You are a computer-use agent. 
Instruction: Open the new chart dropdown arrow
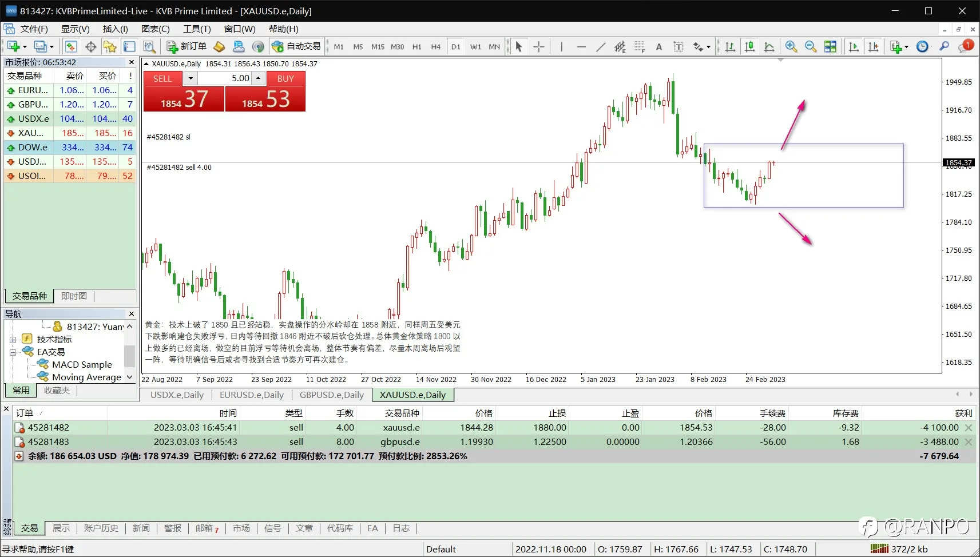click(x=25, y=47)
